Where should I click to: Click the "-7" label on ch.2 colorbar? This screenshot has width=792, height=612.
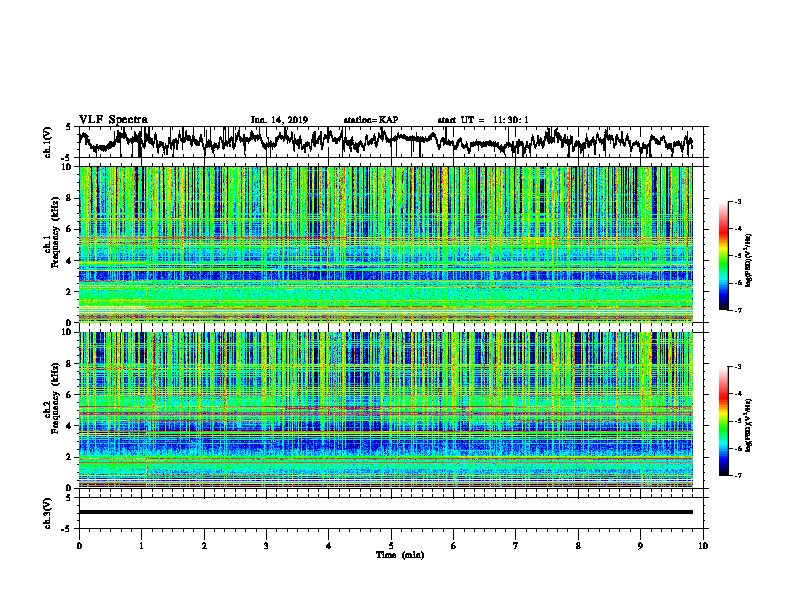(737, 475)
